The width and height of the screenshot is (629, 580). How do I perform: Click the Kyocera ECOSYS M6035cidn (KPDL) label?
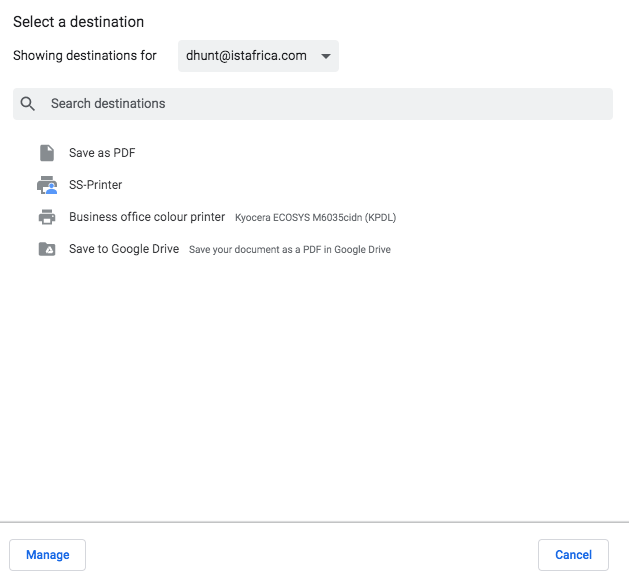coord(315,217)
